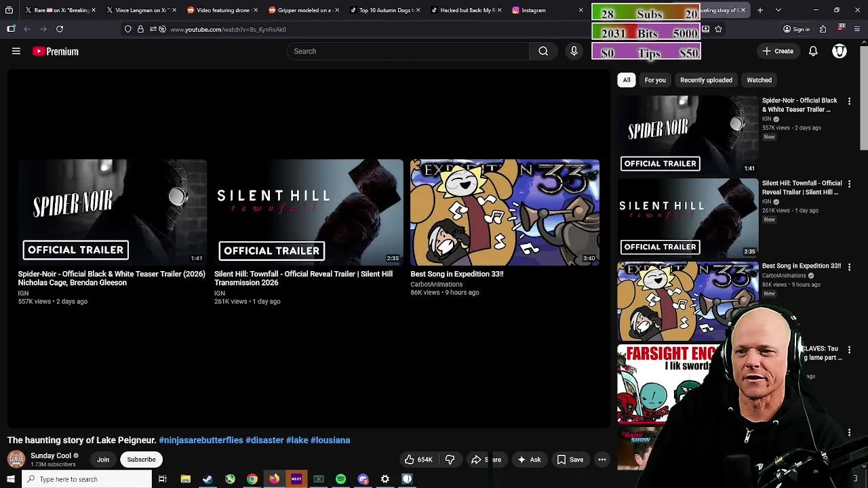Open the site lock security icon
Screen dimensions: 868x488
coord(140,29)
